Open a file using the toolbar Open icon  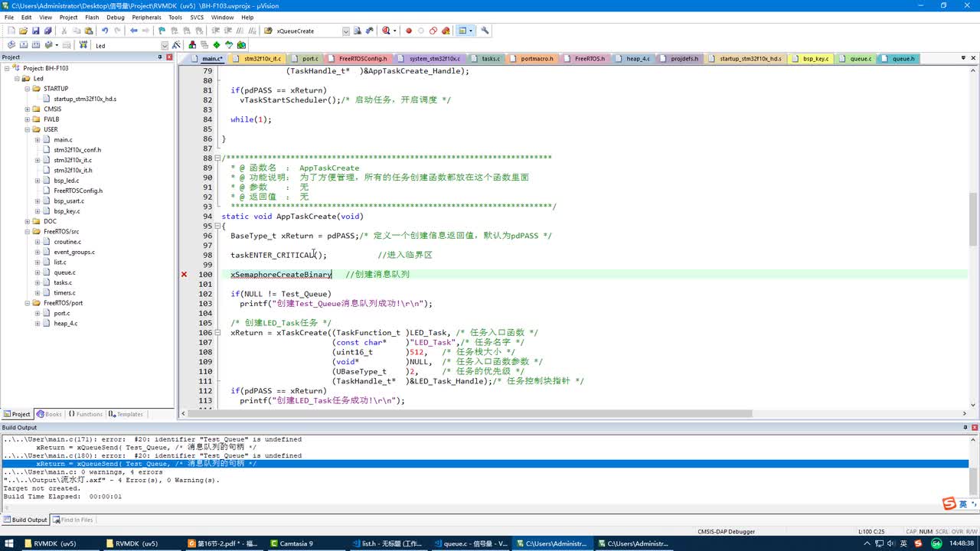[23, 31]
